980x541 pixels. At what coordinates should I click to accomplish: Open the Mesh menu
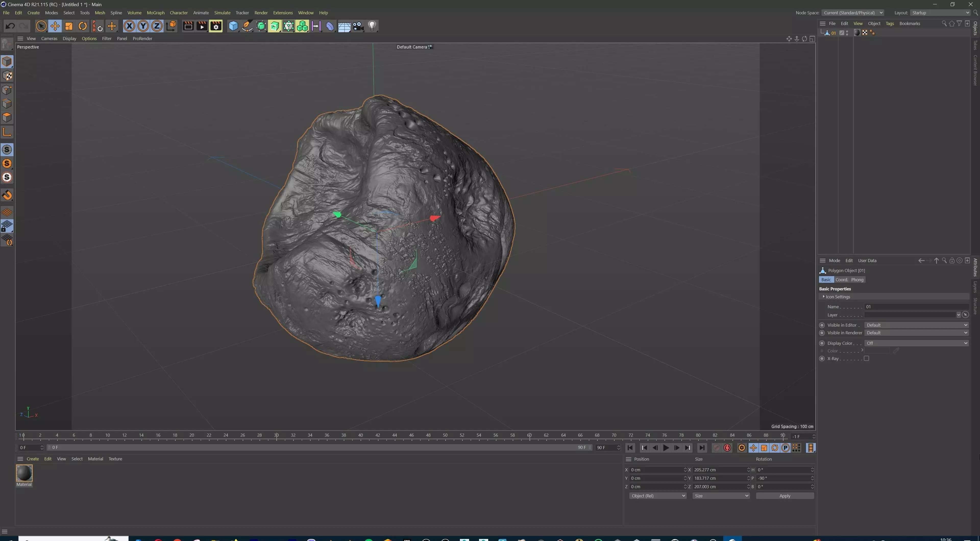[100, 13]
